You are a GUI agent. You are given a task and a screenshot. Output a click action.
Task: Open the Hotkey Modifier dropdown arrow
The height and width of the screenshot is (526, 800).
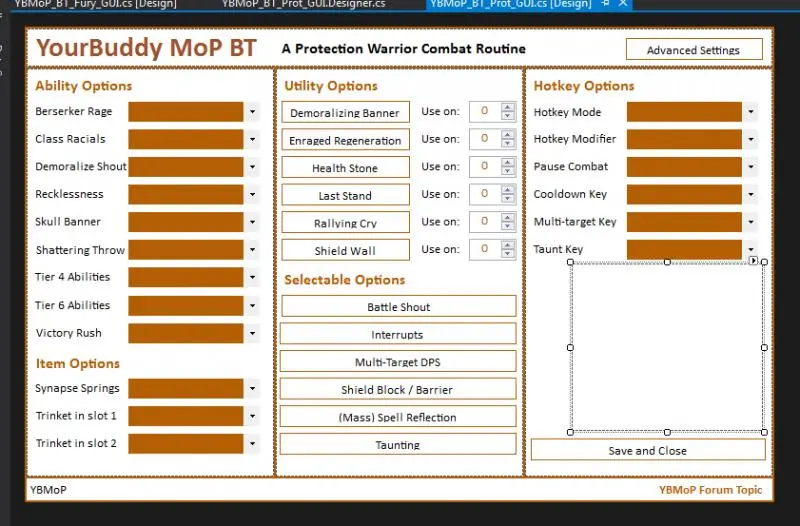click(751, 139)
